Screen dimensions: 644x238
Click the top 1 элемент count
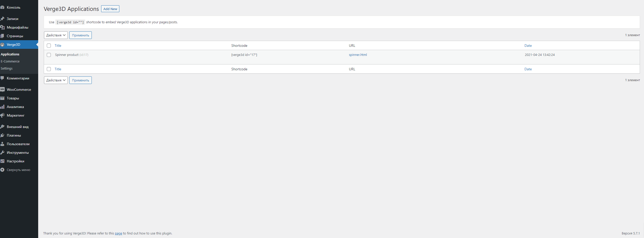(633, 35)
